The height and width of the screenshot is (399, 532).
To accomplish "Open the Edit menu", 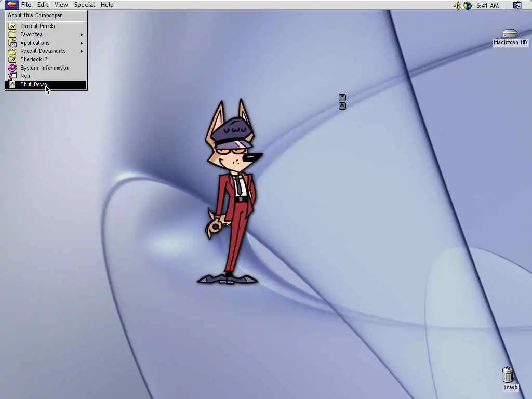I will 43,5.
